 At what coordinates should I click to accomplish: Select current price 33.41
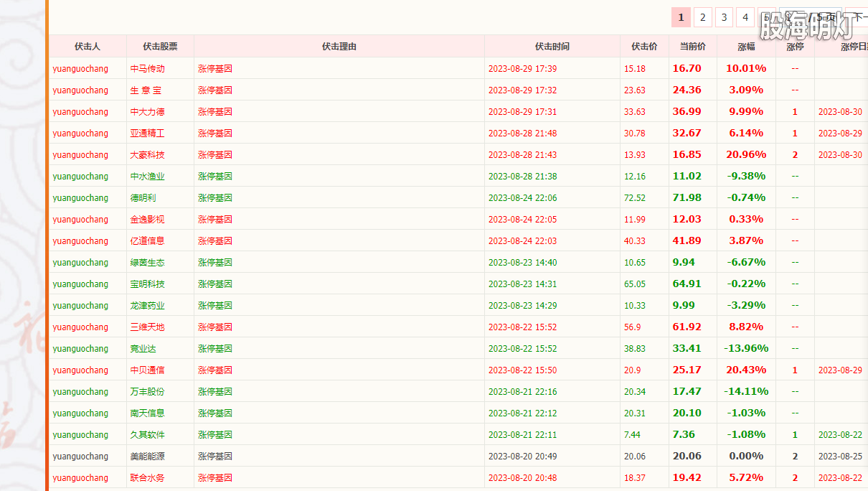click(x=687, y=349)
